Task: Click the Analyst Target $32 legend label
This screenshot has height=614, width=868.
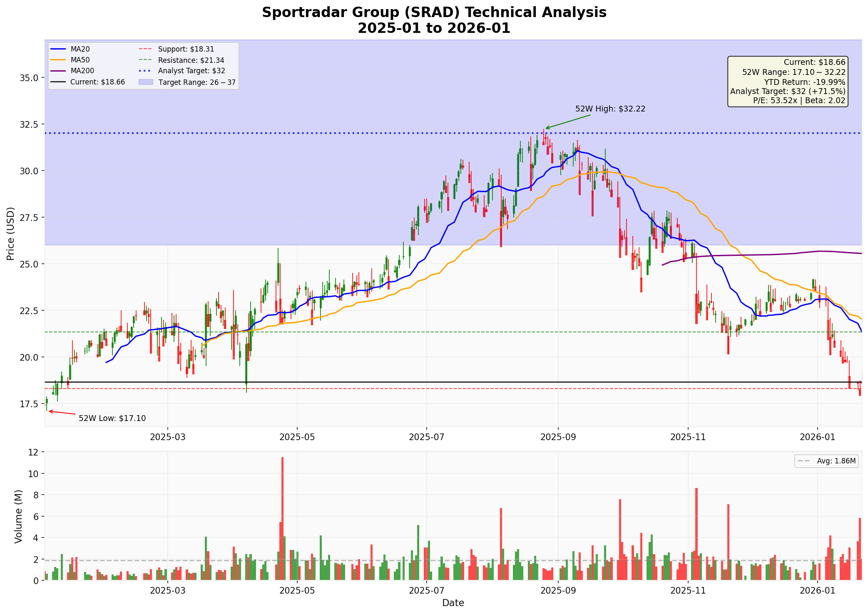Action: [x=192, y=71]
